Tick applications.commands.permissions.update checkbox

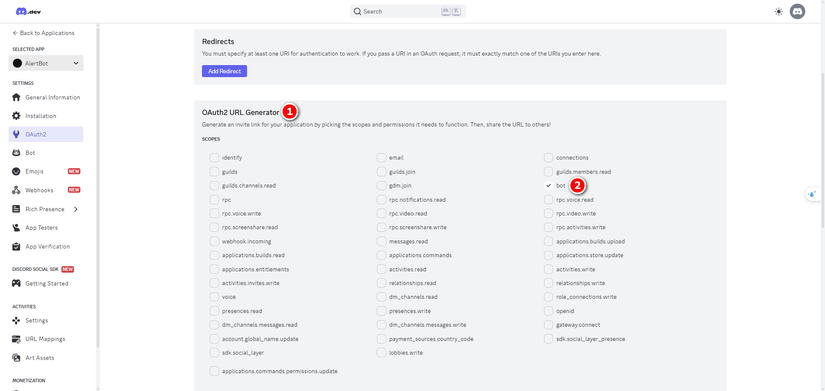(x=214, y=371)
